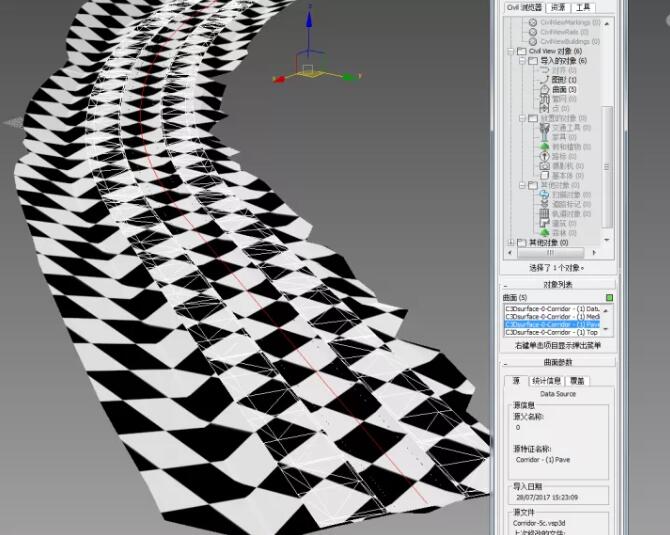Click the explorer tree scroll-down arrow

click(x=607, y=241)
